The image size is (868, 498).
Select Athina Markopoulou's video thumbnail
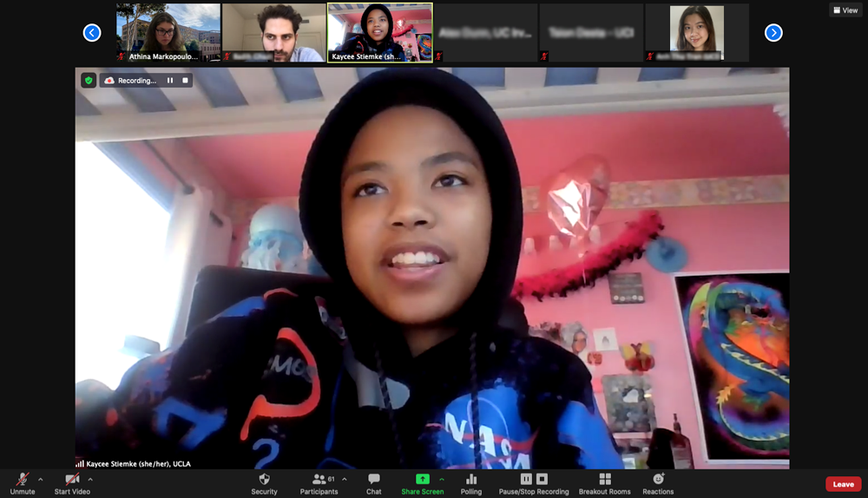click(x=168, y=33)
